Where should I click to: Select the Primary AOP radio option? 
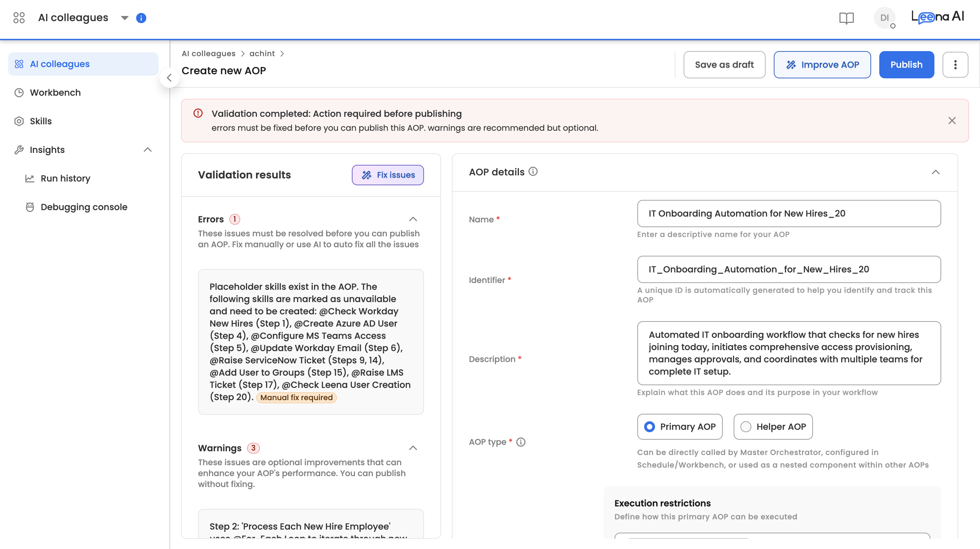click(649, 427)
